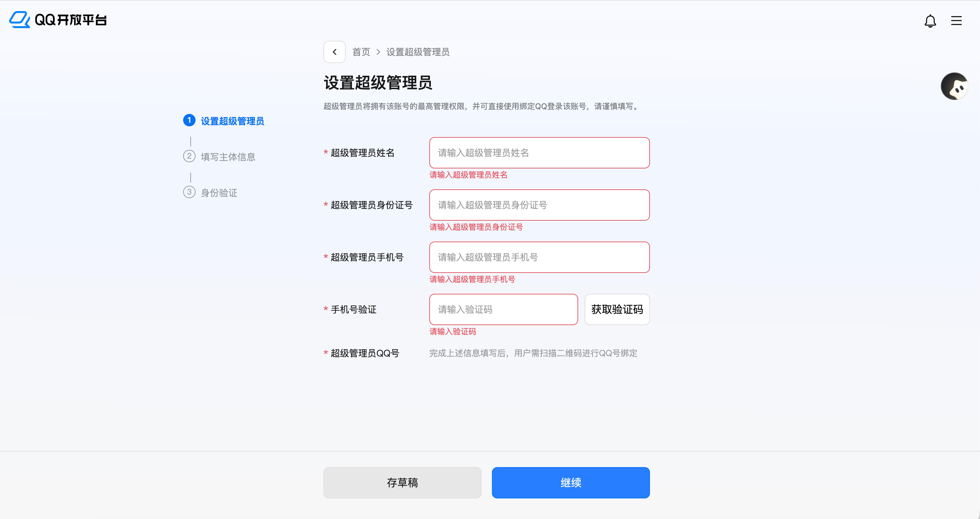Focus the 超级管理员身份证号 input field
The height and width of the screenshot is (519, 980).
[539, 205]
